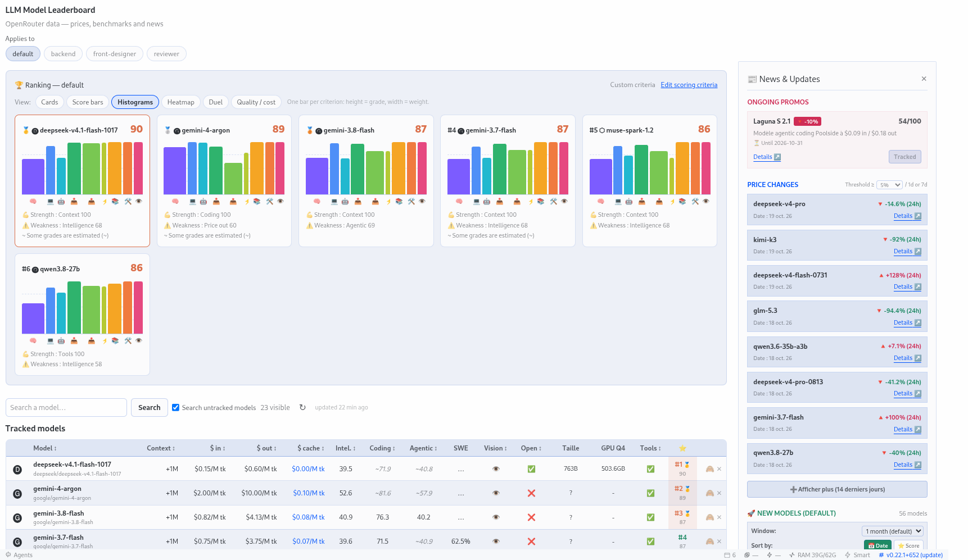Click the window count 6 status icon
The width and height of the screenshot is (968, 560).
tap(730, 555)
